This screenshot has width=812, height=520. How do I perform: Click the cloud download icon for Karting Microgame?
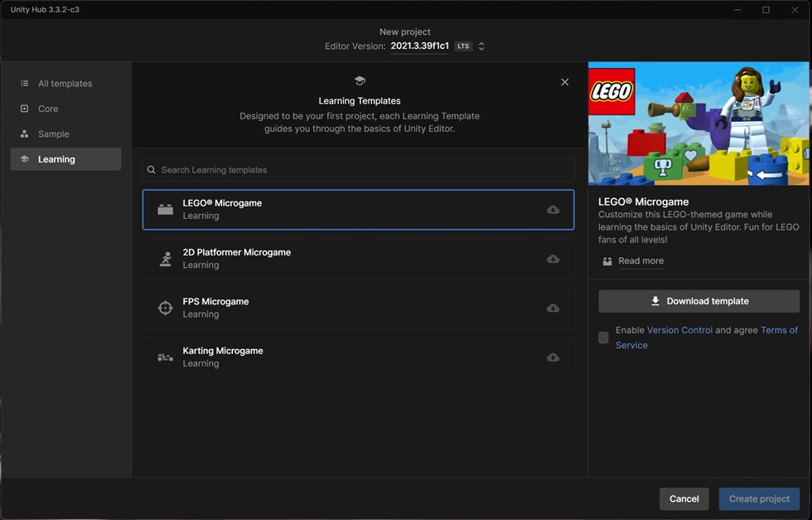coord(553,357)
